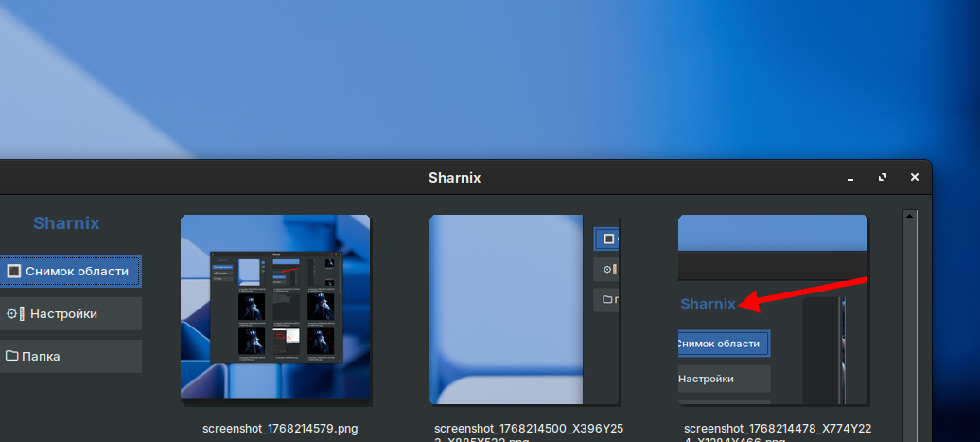Click the folder icon beside Папка
Image resolution: width=980 pixels, height=442 pixels.
(x=12, y=356)
